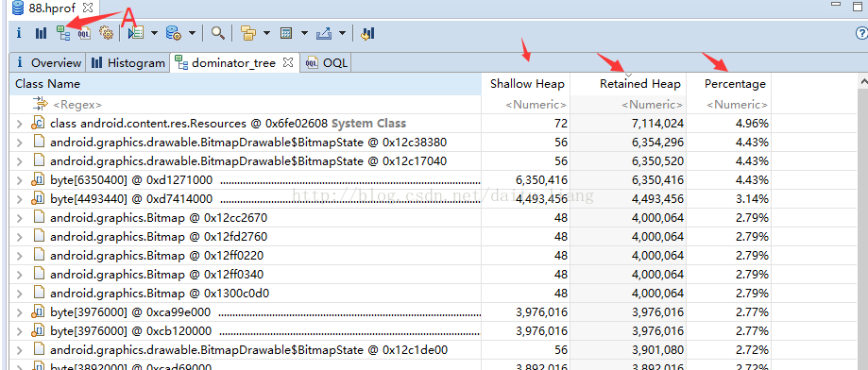Sort by Class Name column header
868x370 pixels.
(246, 84)
